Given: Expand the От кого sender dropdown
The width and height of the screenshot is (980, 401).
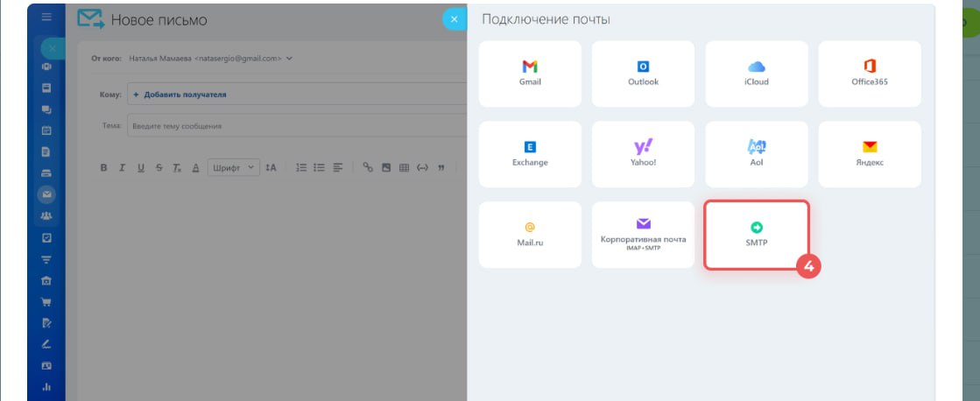Looking at the screenshot, I should 289,59.
